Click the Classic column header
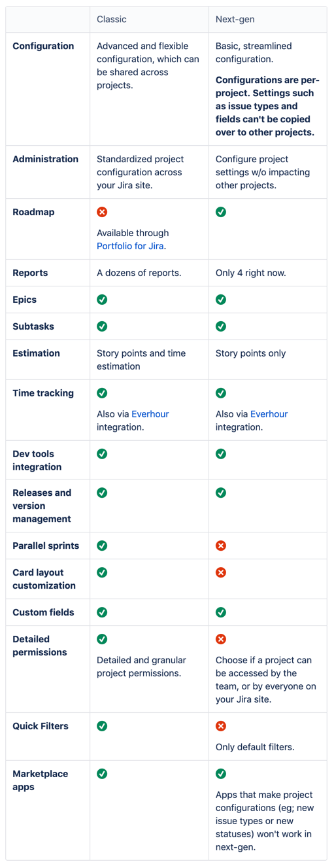The image size is (334, 868). pos(112,20)
